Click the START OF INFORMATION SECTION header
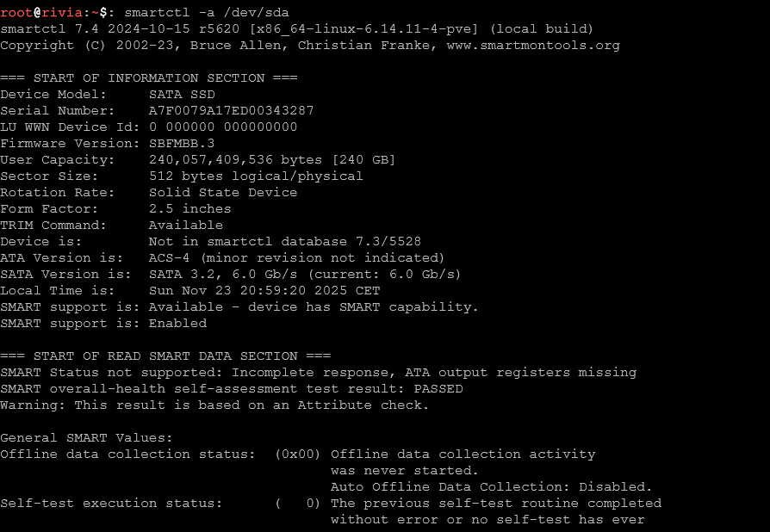The height and width of the screenshot is (532, 770). (x=148, y=77)
